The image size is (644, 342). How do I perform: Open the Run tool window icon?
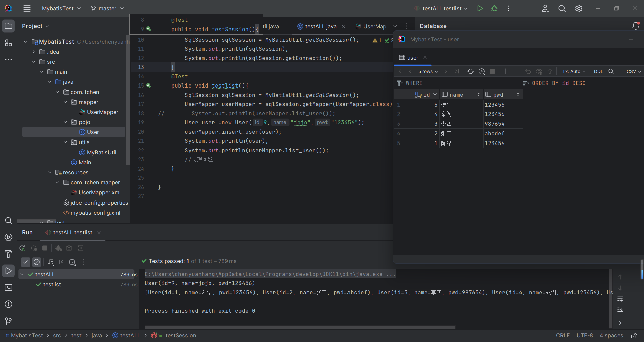click(x=8, y=271)
